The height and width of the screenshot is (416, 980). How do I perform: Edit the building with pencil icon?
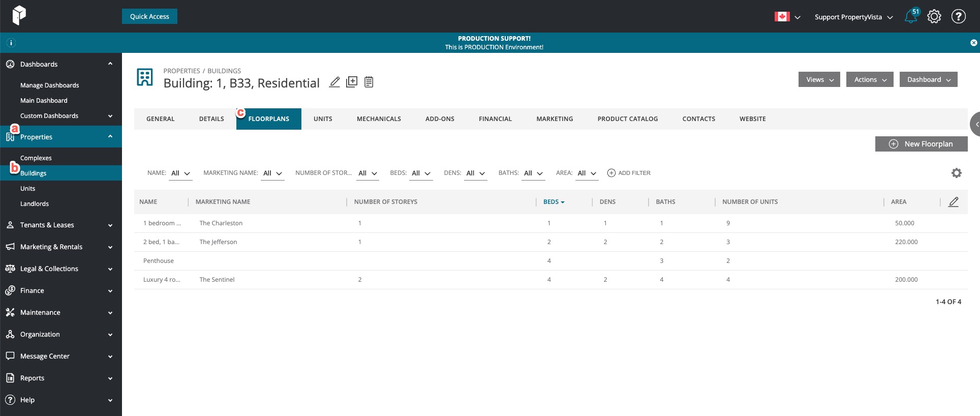point(334,82)
